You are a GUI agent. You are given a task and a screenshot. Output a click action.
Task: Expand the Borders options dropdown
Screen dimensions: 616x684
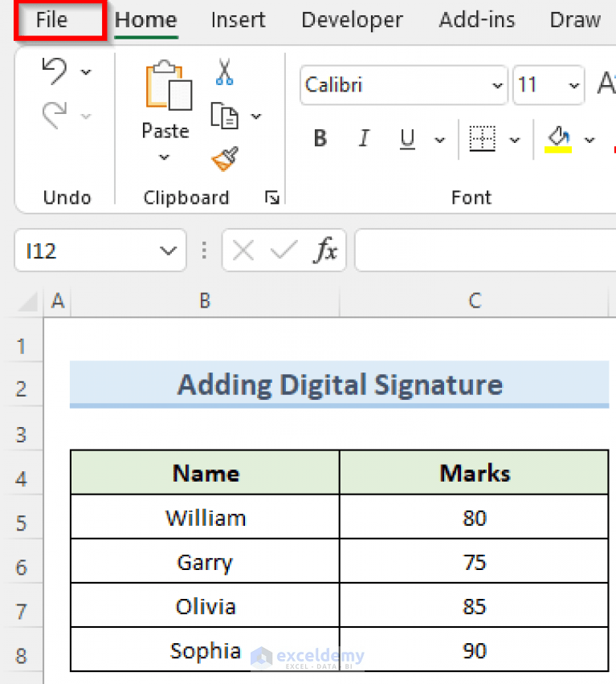click(515, 140)
